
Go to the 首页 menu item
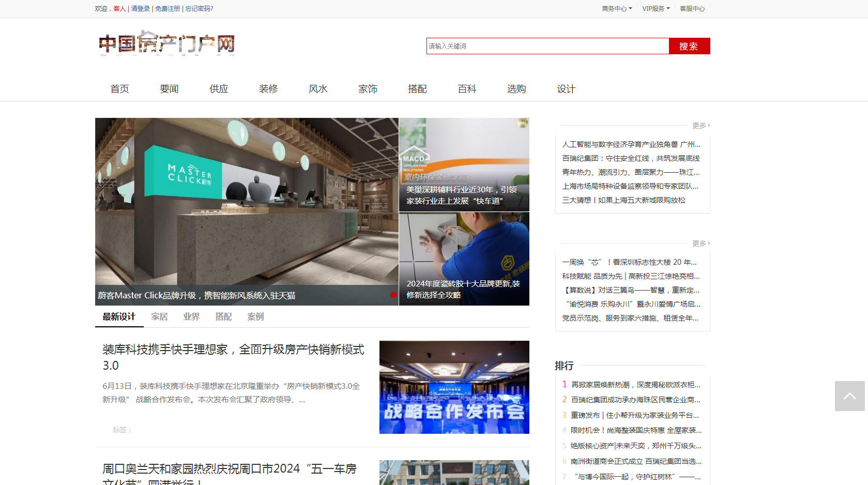[119, 89]
